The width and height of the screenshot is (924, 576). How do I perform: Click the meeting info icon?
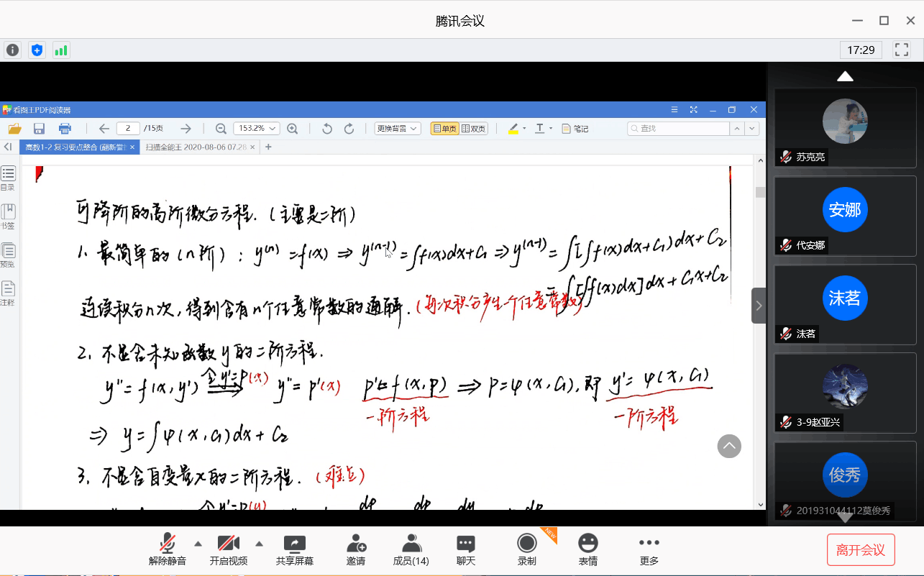click(13, 50)
